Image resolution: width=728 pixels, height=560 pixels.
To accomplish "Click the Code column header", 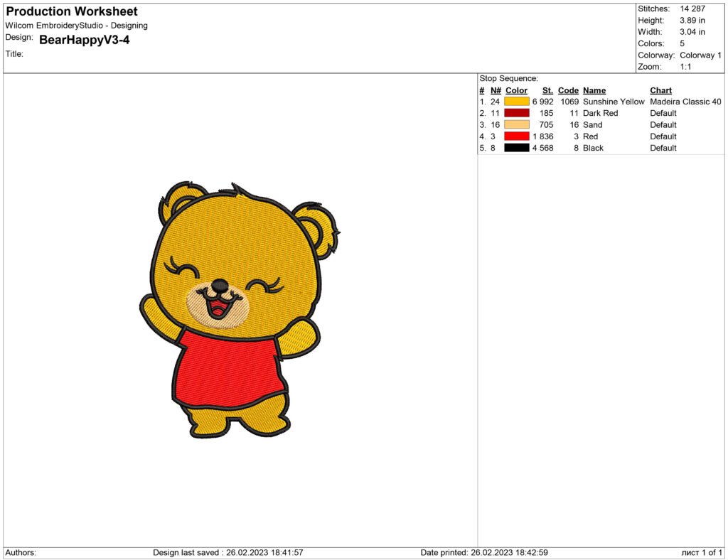I will pyautogui.click(x=567, y=90).
